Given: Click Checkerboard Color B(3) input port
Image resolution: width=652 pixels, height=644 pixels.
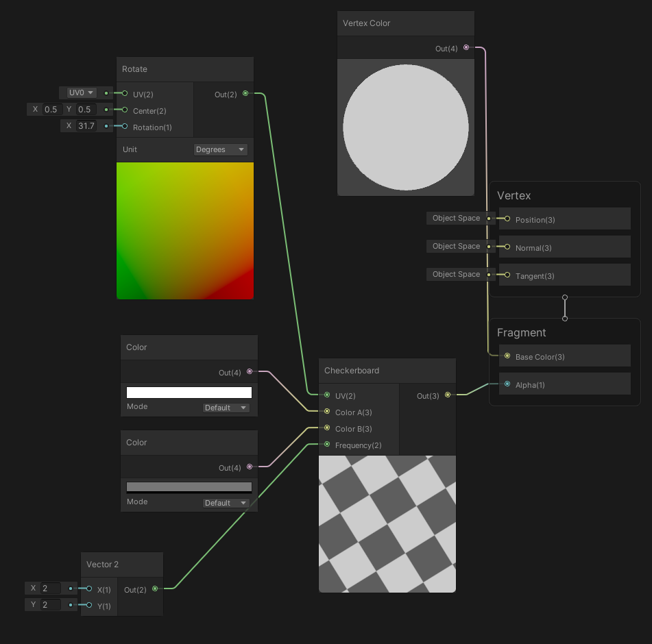Looking at the screenshot, I should point(327,428).
